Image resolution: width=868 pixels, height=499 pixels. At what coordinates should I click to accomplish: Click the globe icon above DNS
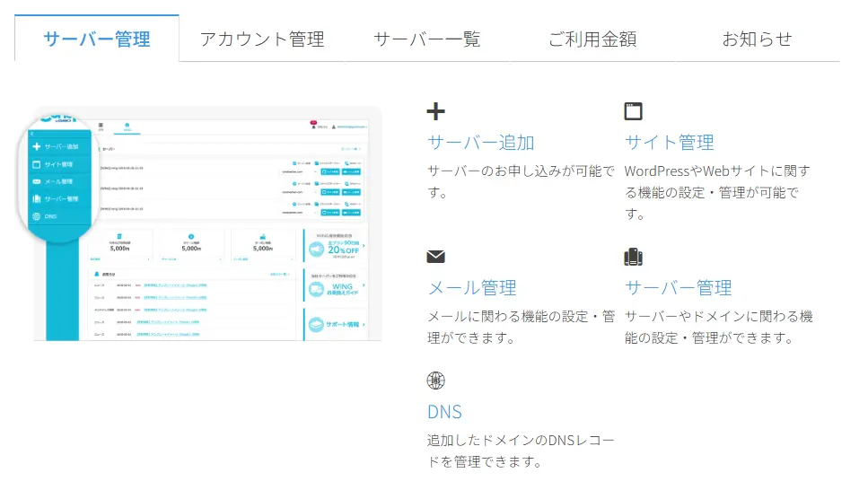pos(435,381)
